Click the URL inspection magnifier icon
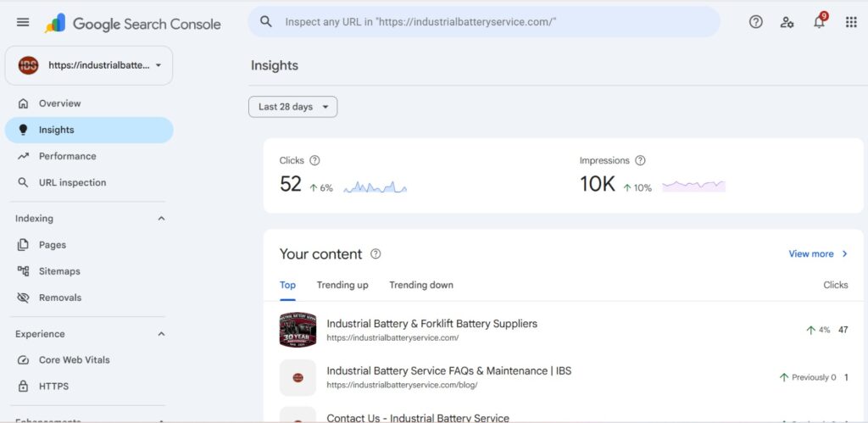The width and height of the screenshot is (868, 423). tap(23, 183)
